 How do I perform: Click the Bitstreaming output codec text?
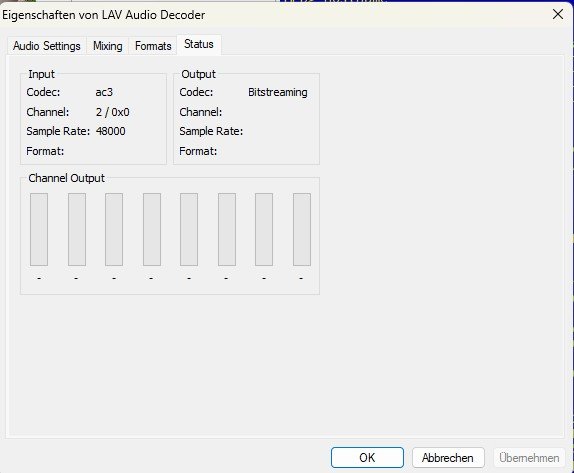pyautogui.click(x=278, y=92)
